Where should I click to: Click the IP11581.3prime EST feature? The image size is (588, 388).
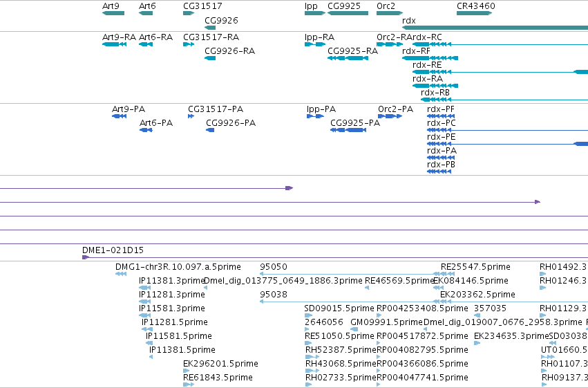click(144, 315)
